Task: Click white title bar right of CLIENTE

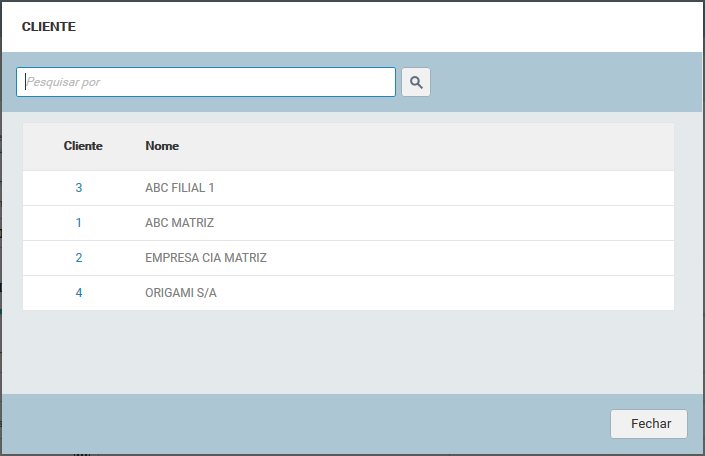Action: [x=400, y=27]
